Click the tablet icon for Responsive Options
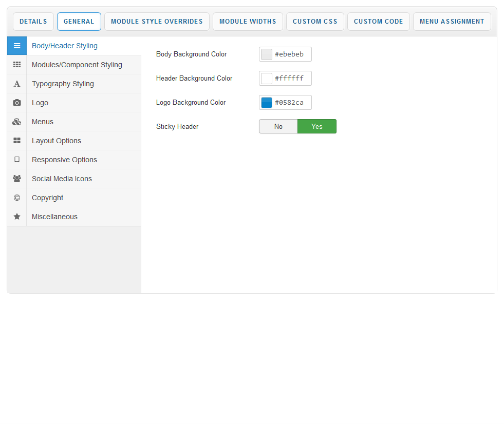 pyautogui.click(x=17, y=160)
